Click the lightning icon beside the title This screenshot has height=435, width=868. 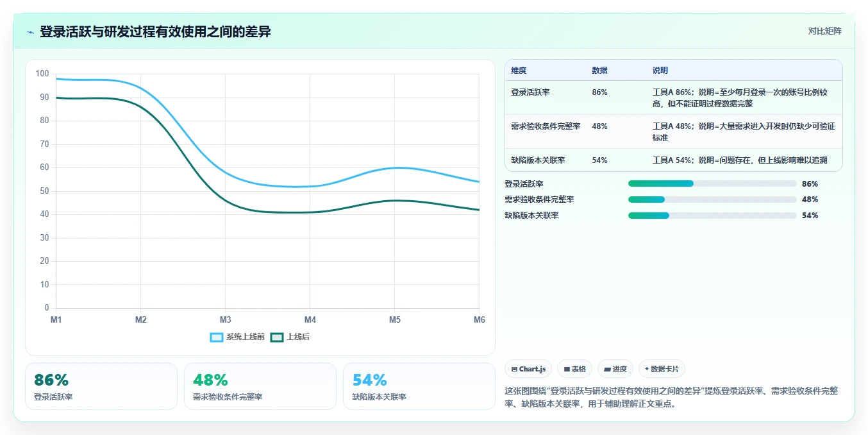point(30,32)
